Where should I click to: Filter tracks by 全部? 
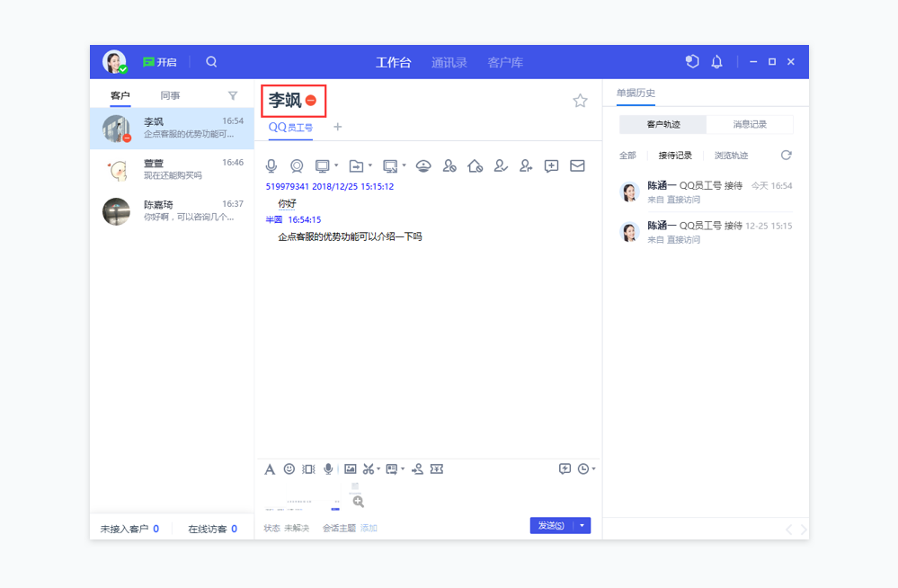[x=627, y=156]
